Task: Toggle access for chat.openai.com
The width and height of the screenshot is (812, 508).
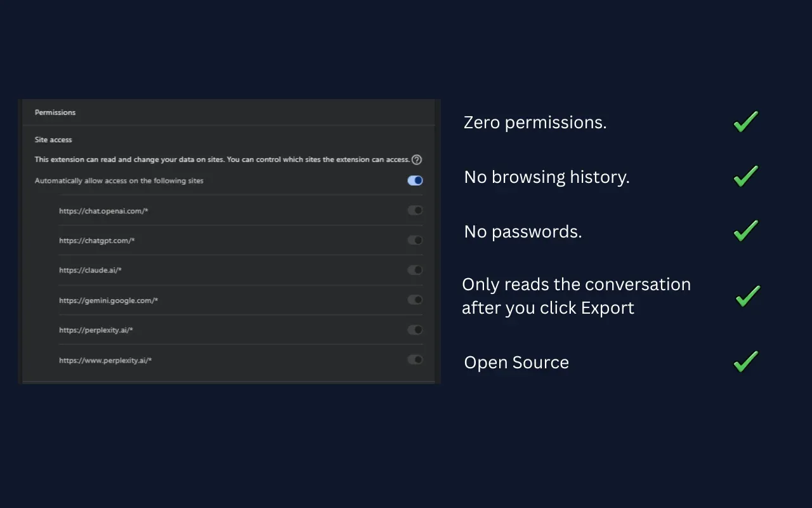Action: [415, 210]
